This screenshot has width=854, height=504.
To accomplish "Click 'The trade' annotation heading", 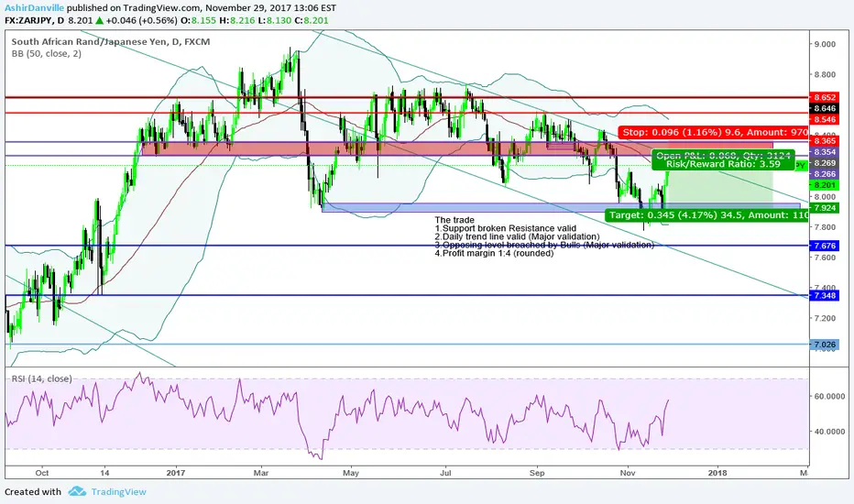I will click(x=454, y=220).
